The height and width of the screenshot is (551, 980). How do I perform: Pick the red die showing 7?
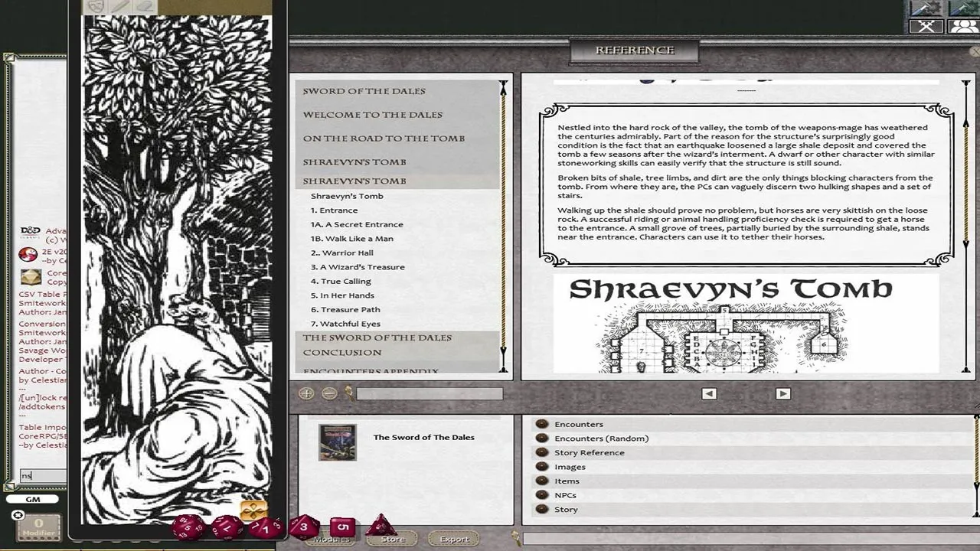coord(227,527)
